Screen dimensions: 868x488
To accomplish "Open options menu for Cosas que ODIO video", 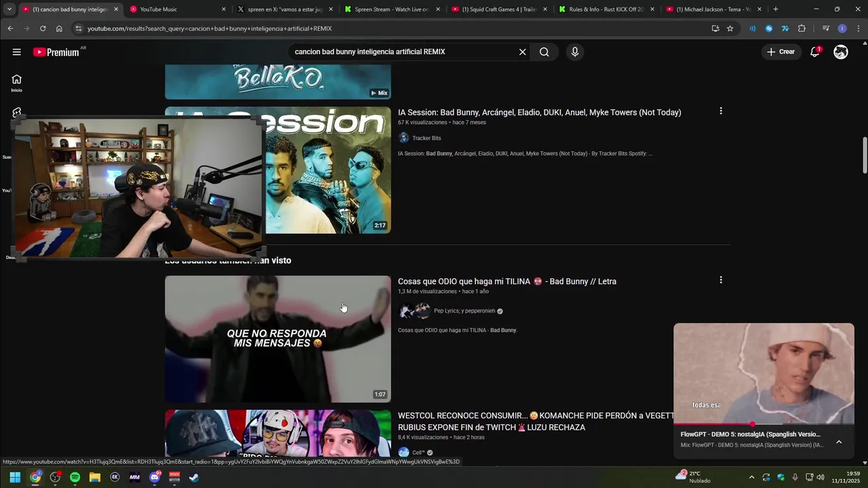I will [721, 280].
